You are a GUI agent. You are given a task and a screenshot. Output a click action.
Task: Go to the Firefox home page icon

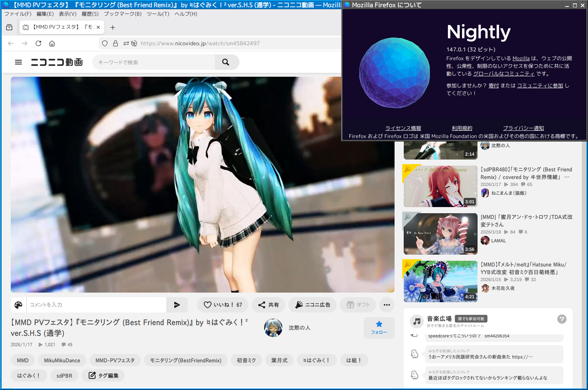(x=52, y=43)
